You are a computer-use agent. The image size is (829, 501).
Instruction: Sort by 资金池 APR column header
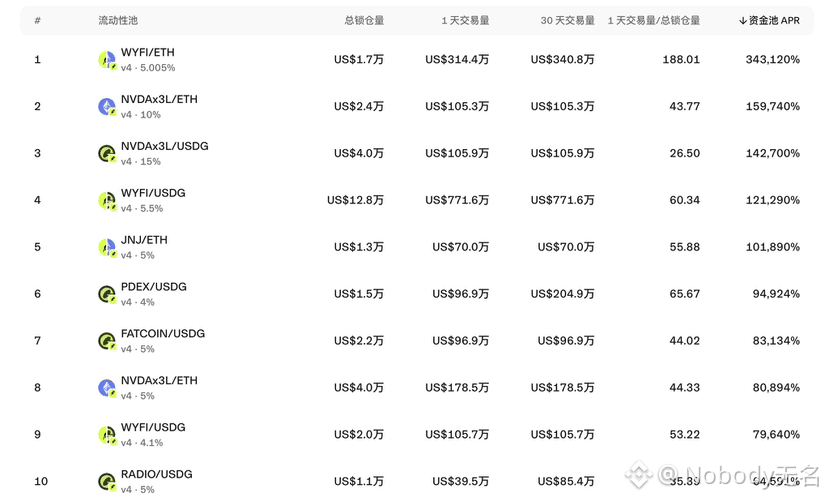769,21
